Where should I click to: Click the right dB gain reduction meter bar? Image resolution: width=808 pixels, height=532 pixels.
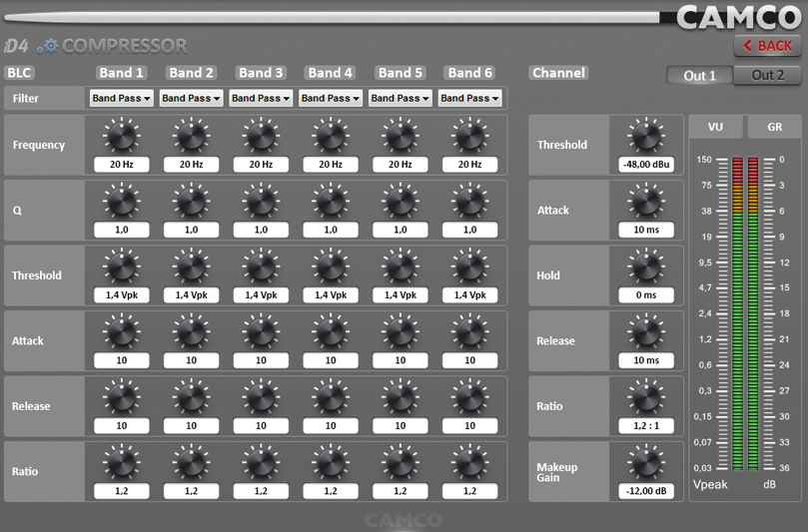click(753, 313)
